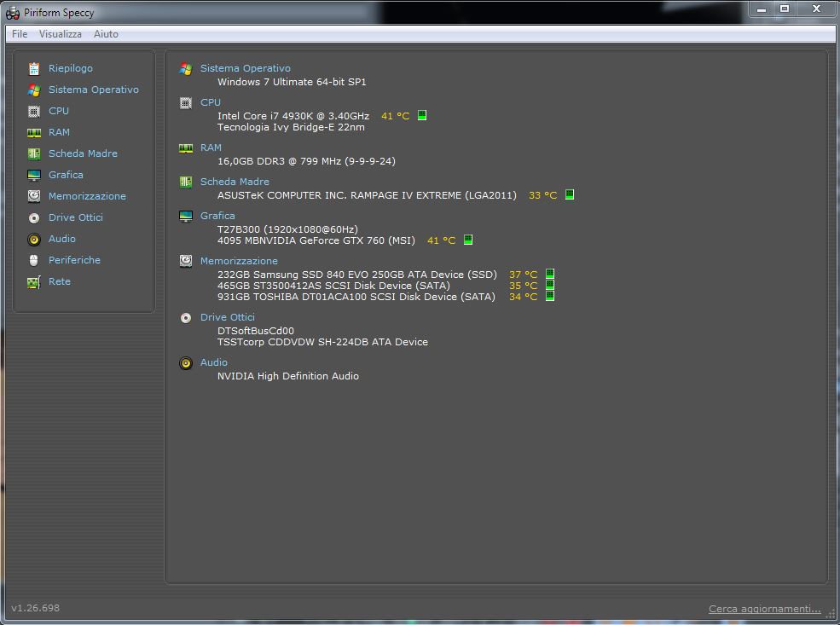Click the ST3500412AS SCSI Disk line

[333, 286]
